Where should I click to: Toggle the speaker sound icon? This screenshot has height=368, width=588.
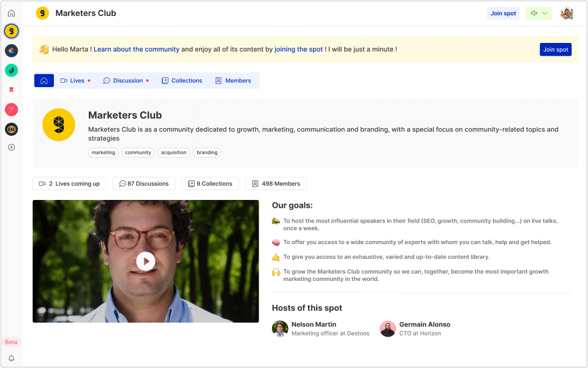tap(534, 13)
